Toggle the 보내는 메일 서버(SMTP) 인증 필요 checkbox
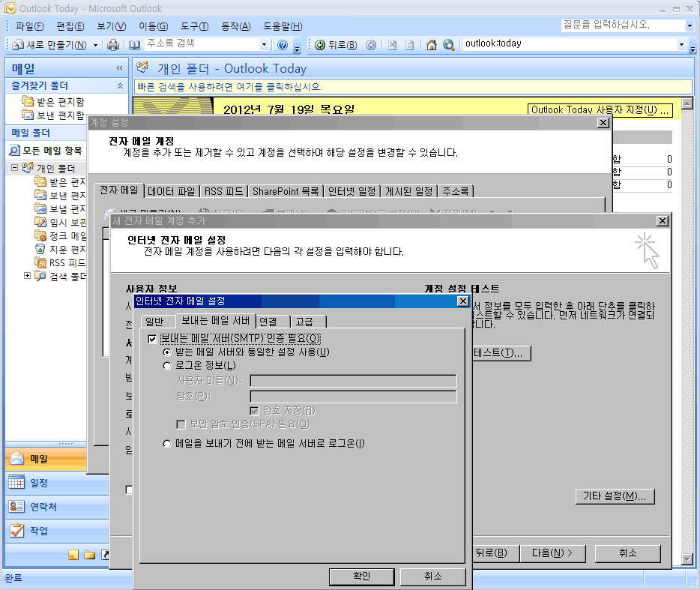This screenshot has width=700, height=590. pos(152,339)
